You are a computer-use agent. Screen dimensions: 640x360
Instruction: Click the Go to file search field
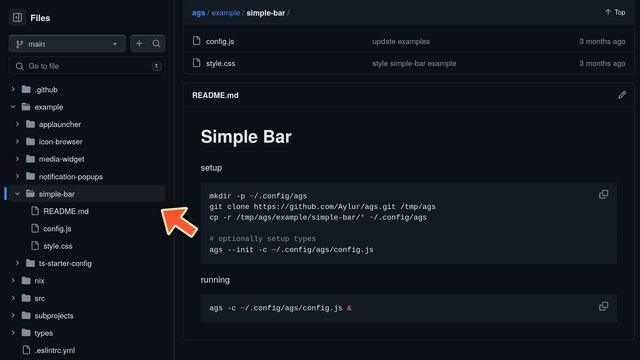click(x=87, y=66)
